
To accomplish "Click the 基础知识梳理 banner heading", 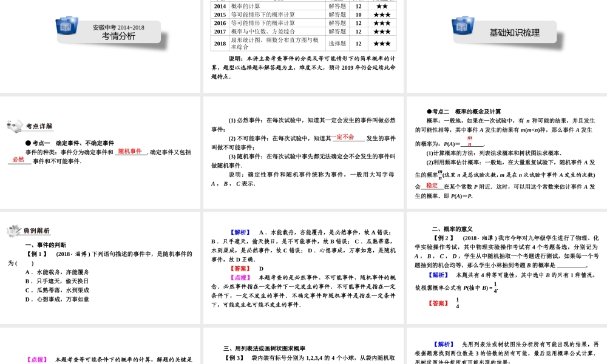I will [x=515, y=33].
